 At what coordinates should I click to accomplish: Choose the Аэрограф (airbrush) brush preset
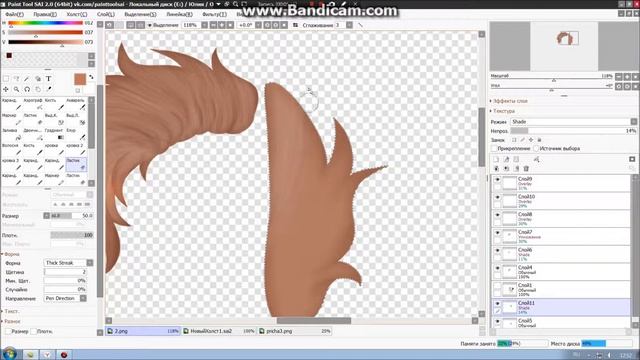tap(33, 104)
